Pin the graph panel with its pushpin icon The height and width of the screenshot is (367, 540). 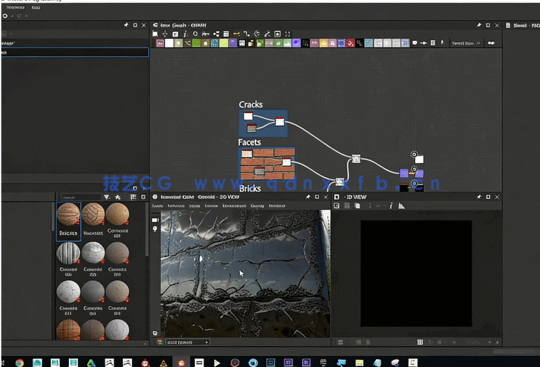479,25
